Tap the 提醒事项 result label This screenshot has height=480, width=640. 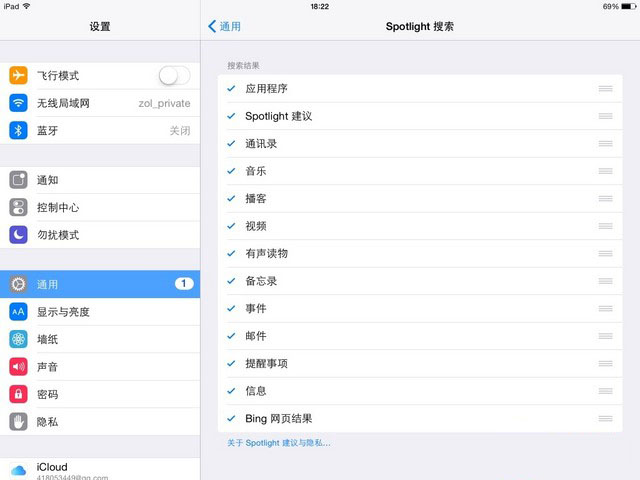267,363
